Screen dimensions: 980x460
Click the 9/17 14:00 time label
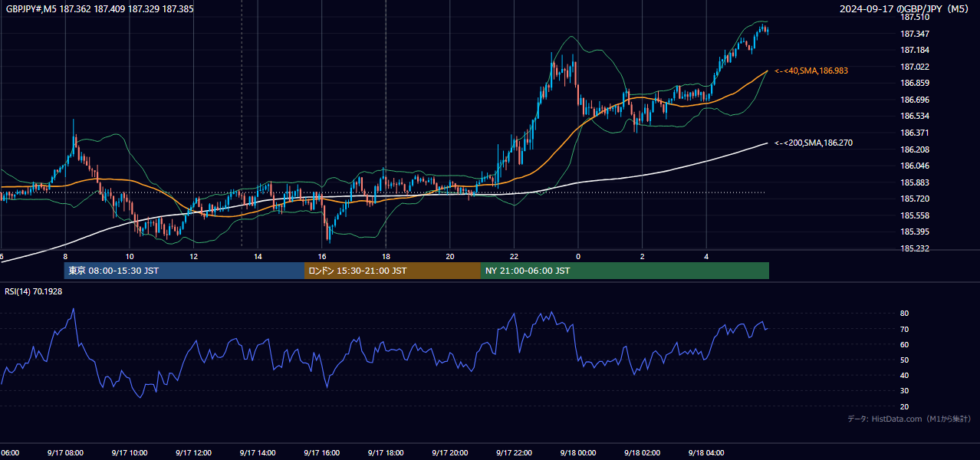(258, 452)
